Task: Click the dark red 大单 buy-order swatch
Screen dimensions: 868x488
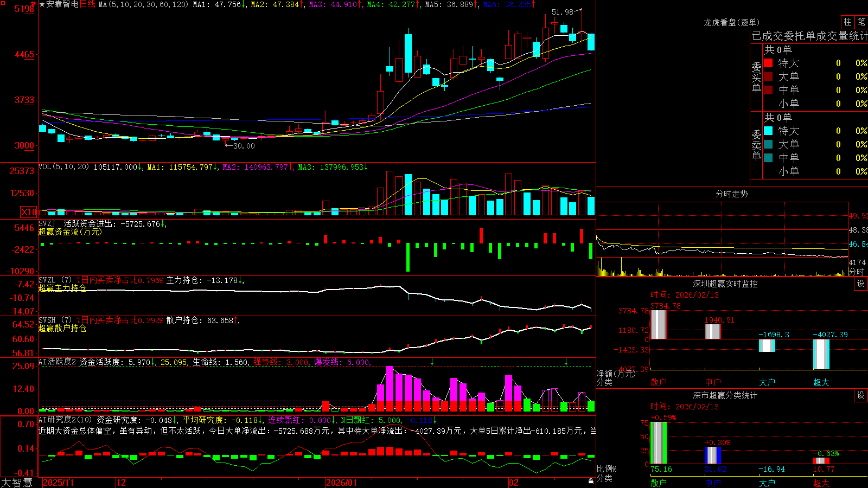Action: [768, 76]
